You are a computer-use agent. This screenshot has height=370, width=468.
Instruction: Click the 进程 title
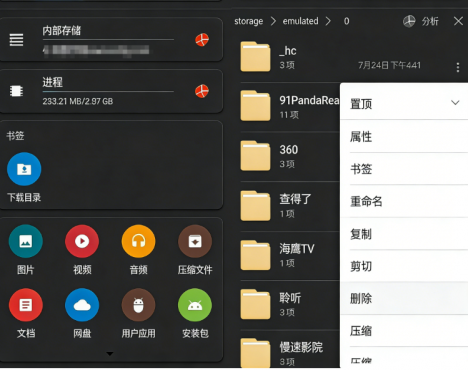(x=52, y=82)
